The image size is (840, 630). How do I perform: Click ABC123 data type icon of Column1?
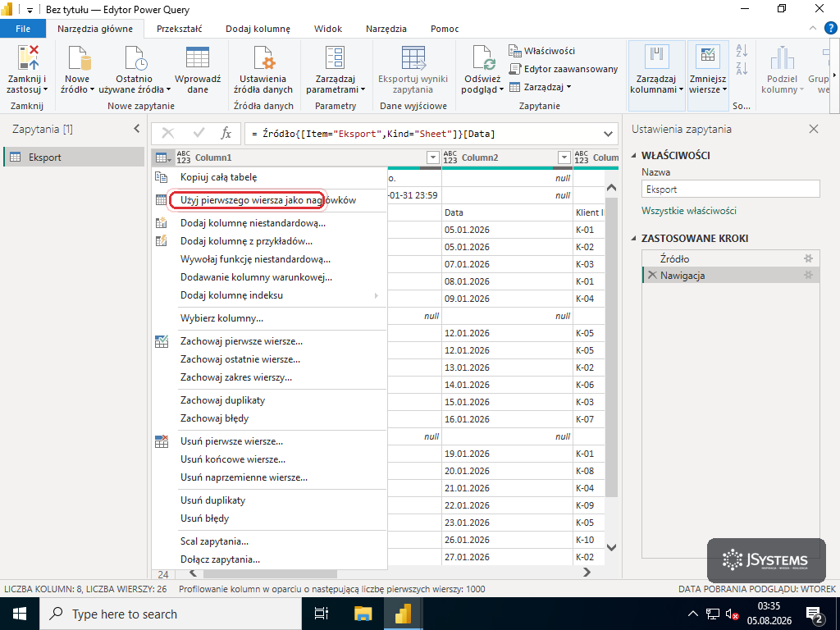(183, 157)
